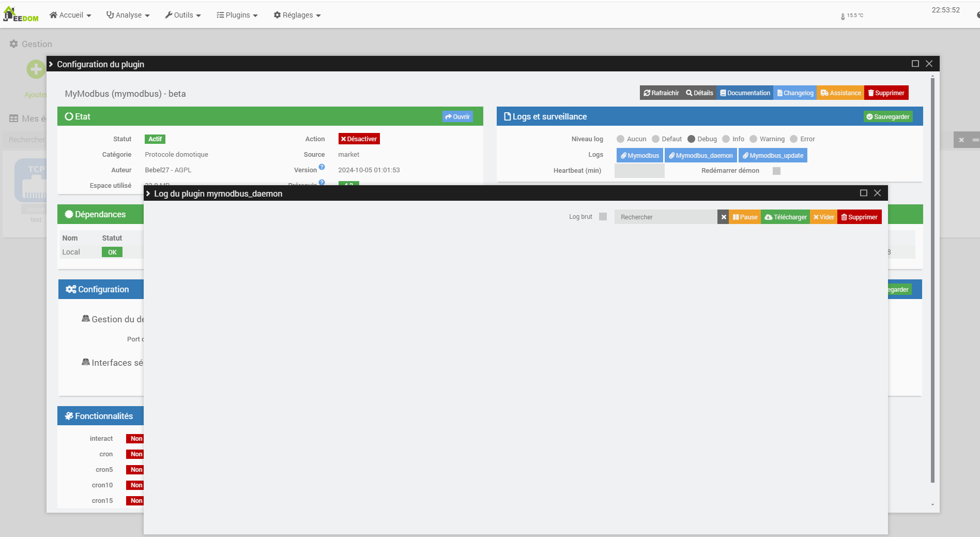Click the OK dependency status badge
Image resolution: width=980 pixels, height=537 pixels.
112,252
